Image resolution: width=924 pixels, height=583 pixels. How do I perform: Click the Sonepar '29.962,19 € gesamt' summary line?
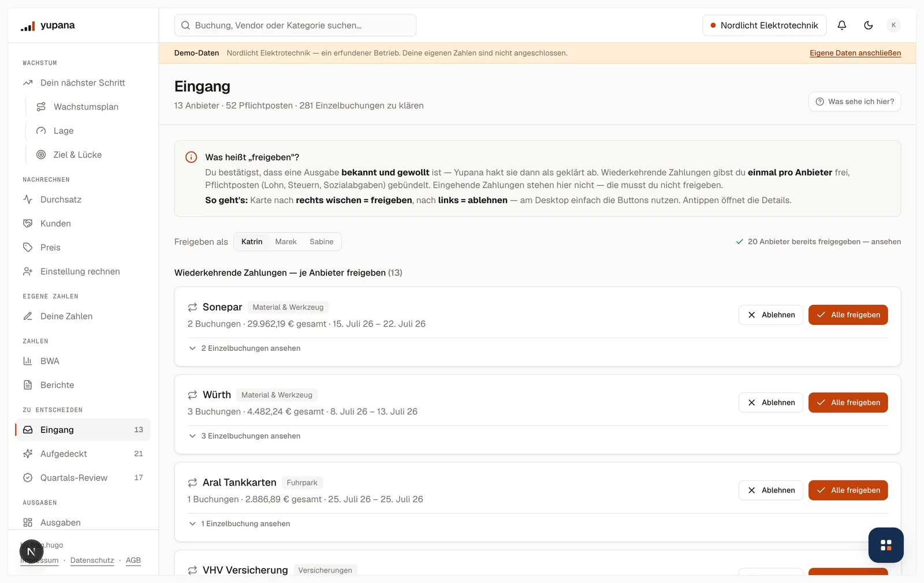pos(307,324)
